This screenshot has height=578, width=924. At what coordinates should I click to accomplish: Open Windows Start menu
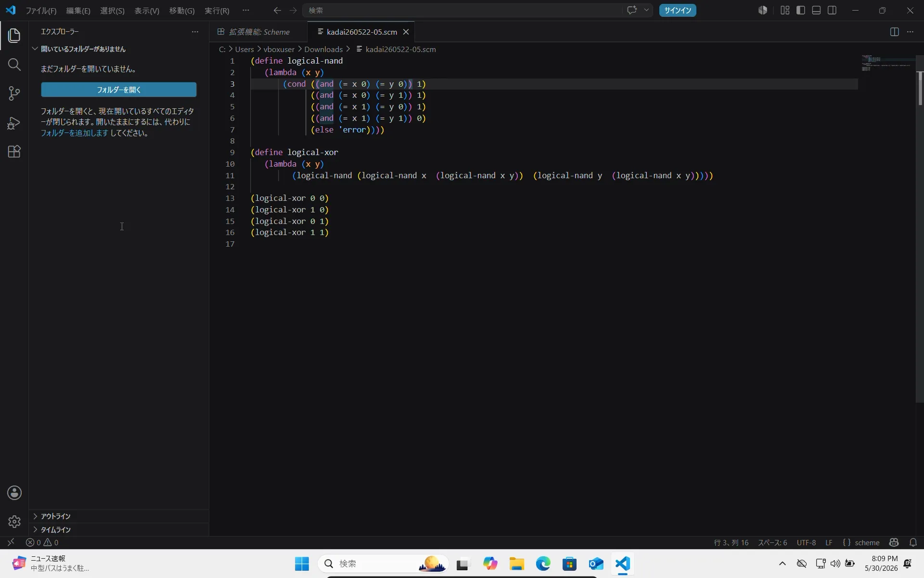click(302, 564)
